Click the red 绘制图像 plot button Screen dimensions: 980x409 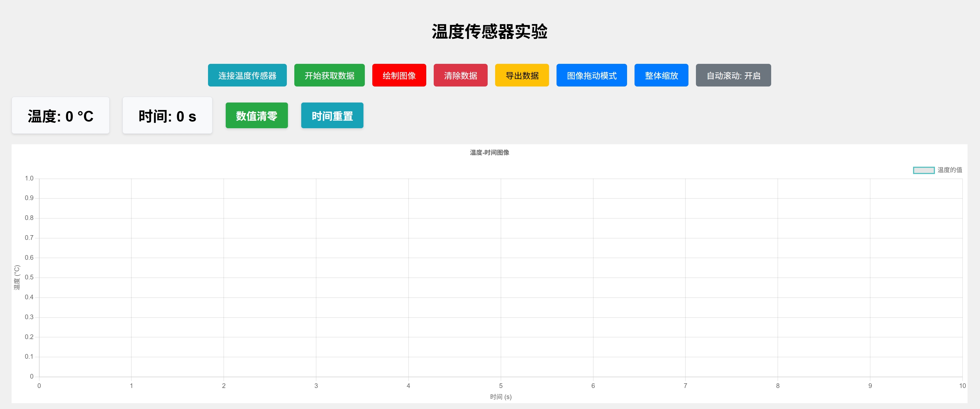point(399,75)
